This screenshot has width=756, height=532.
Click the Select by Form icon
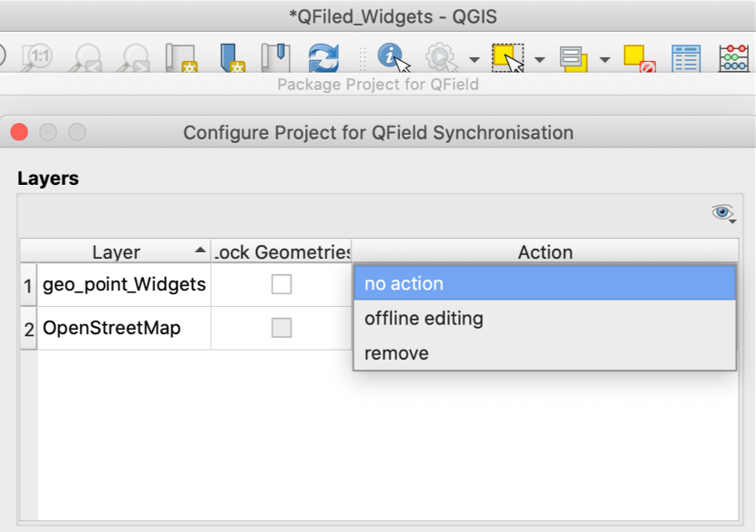[x=573, y=59]
